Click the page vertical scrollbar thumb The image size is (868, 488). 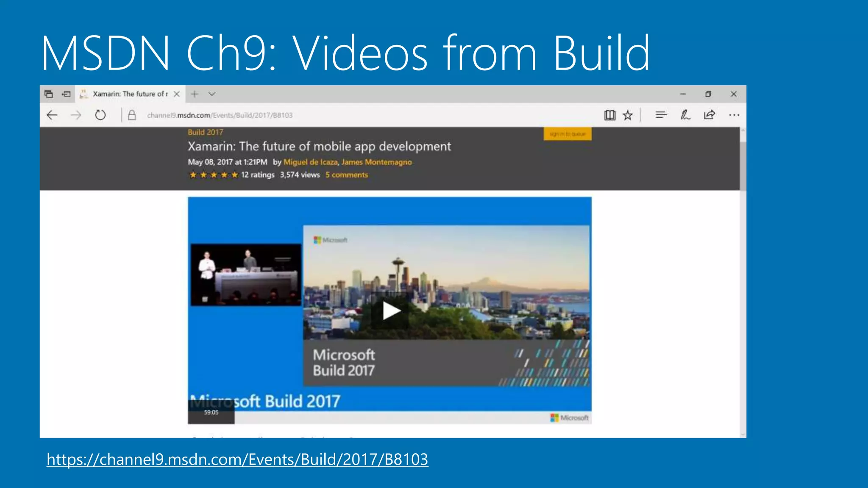[743, 166]
